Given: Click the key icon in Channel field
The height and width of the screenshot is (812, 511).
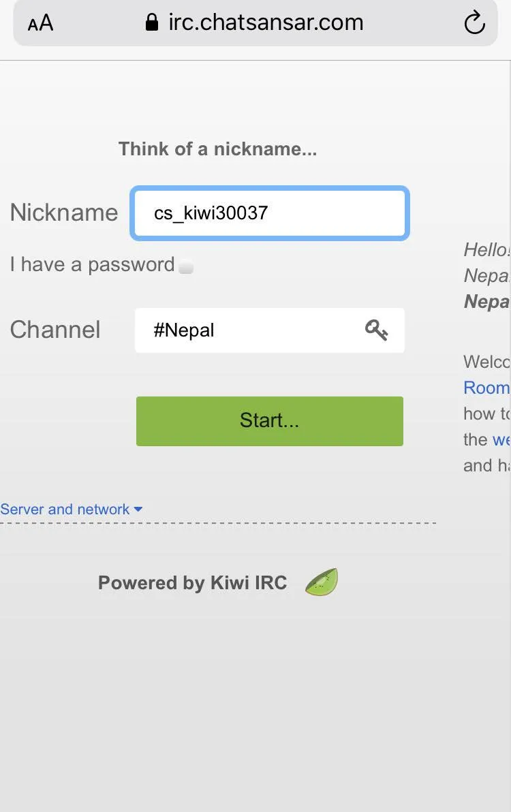Looking at the screenshot, I should point(376,330).
